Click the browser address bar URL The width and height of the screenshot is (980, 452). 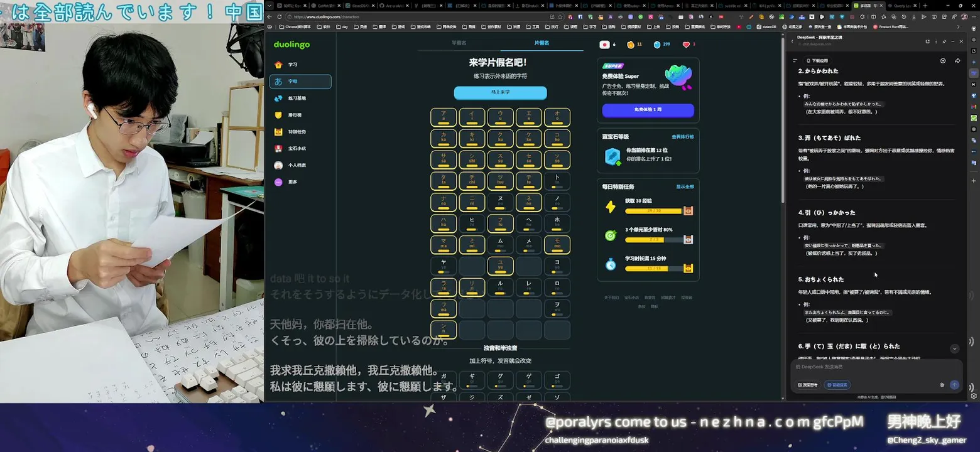click(x=327, y=17)
